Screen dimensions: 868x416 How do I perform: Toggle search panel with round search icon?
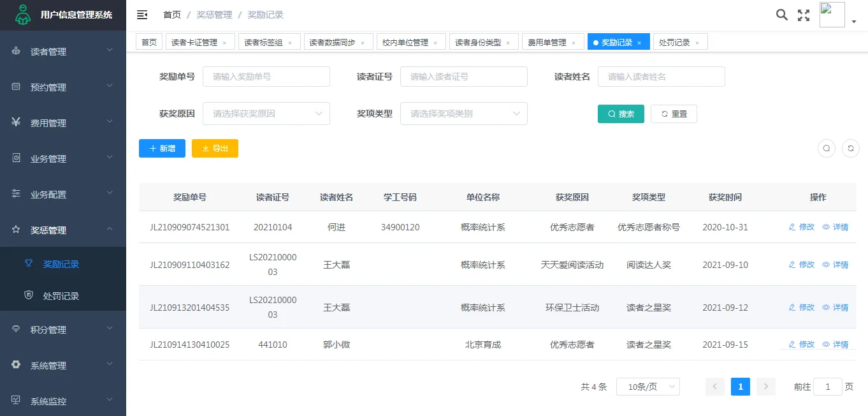point(827,148)
